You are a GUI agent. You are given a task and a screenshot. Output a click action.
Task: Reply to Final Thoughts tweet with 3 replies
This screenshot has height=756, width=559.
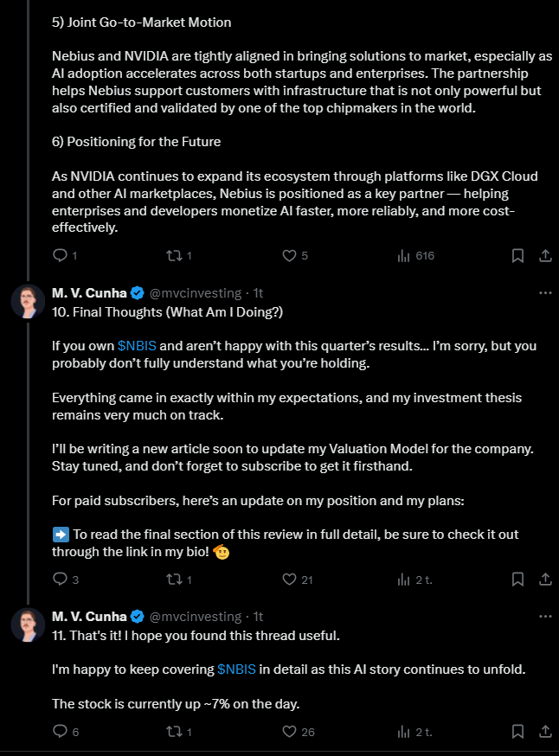tap(60, 579)
